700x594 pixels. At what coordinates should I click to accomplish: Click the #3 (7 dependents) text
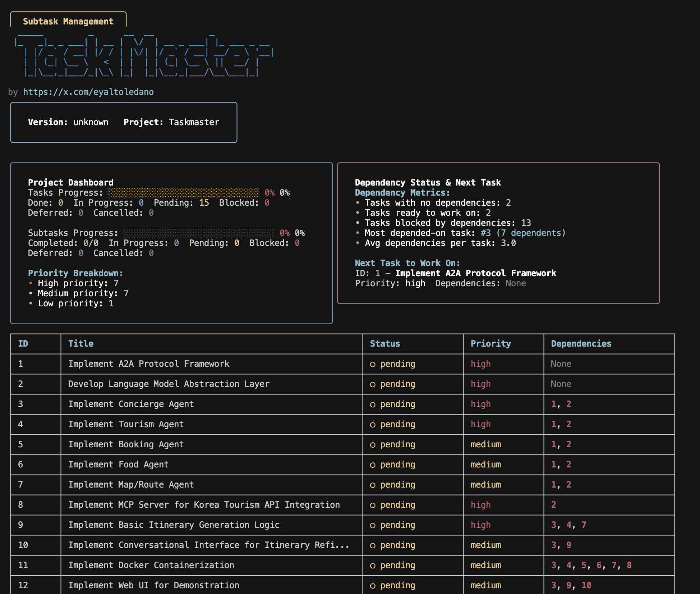(523, 233)
